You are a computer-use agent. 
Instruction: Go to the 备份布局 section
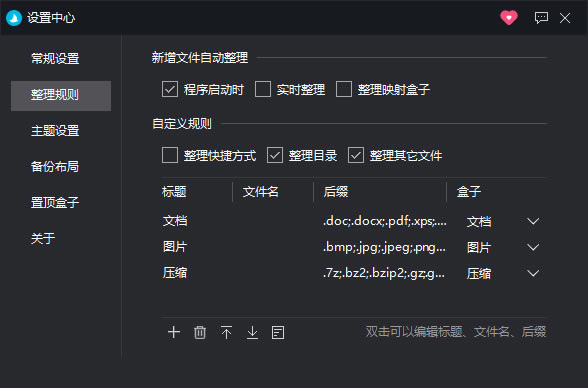click(55, 166)
